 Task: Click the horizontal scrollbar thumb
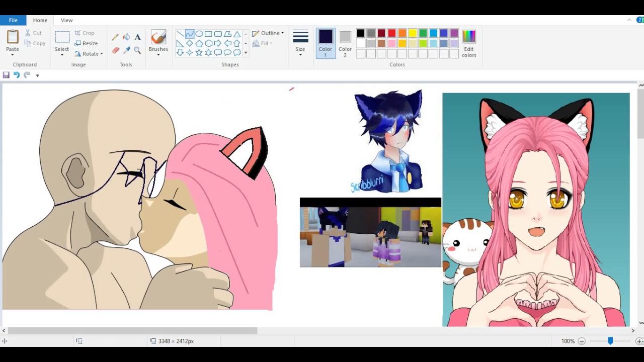[132, 330]
